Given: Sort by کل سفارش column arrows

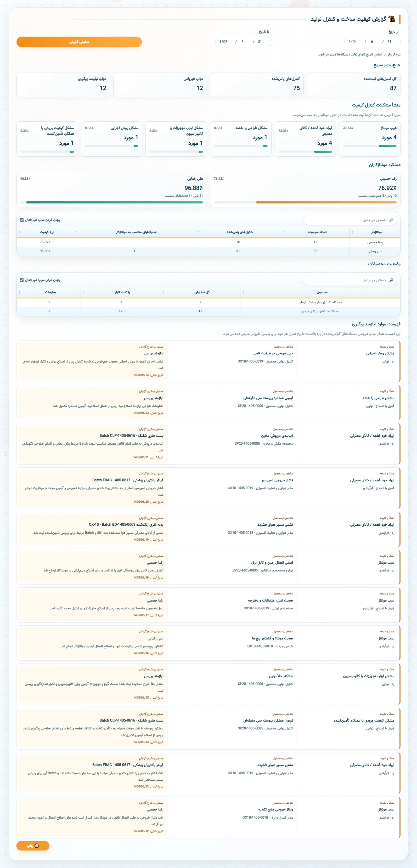Looking at the screenshot, I should point(163,292).
